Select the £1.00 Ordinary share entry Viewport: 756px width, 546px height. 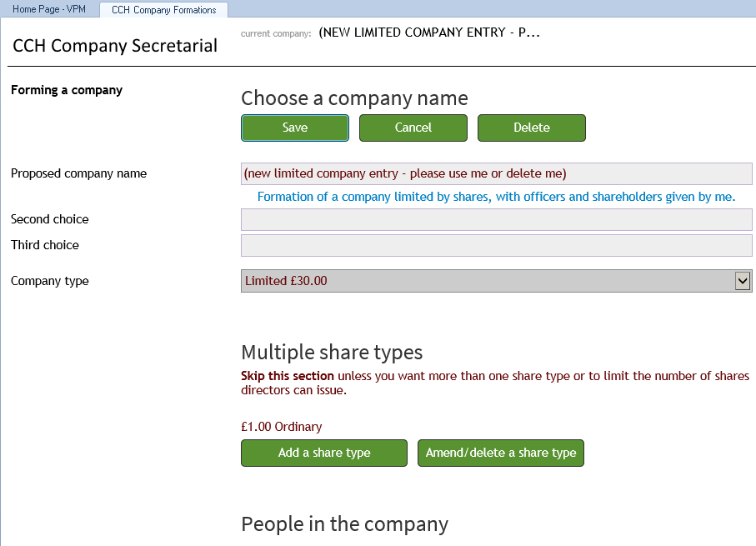(x=281, y=427)
